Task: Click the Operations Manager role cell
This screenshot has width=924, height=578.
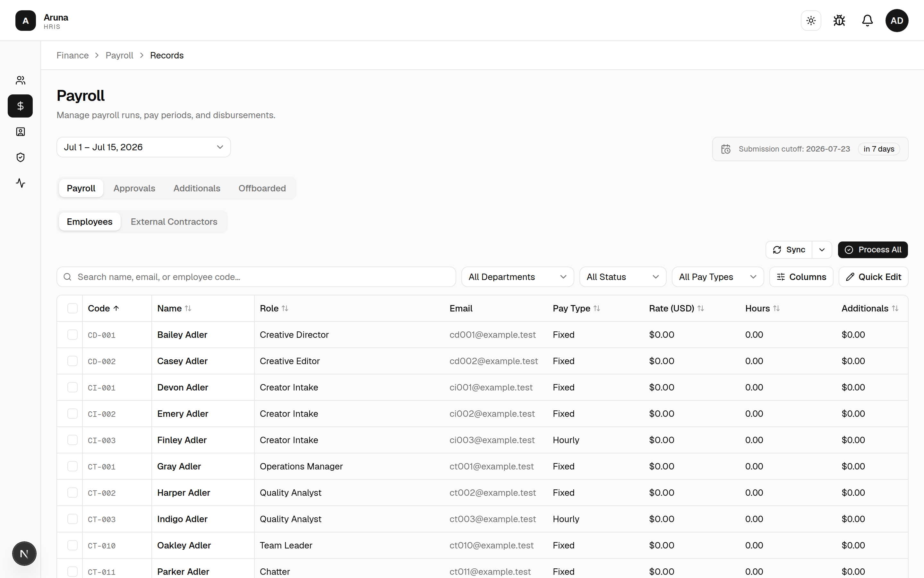Action: (301, 466)
